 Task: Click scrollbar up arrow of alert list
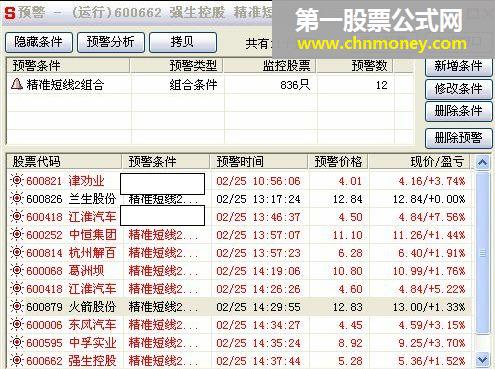click(x=482, y=163)
